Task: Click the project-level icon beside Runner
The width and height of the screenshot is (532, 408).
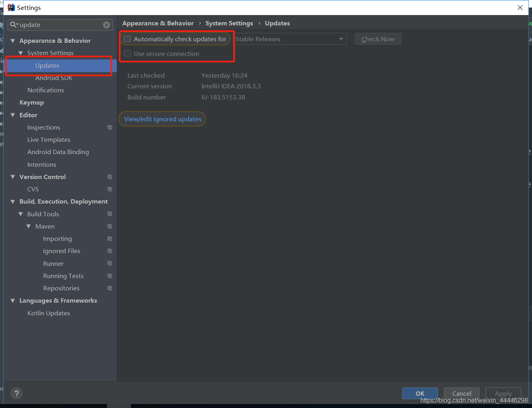Action: 110,263
